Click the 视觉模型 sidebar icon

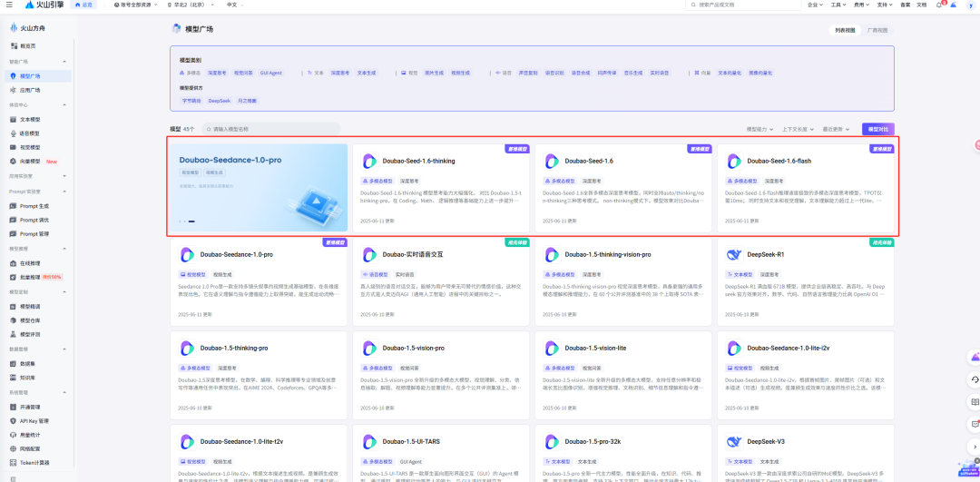(14, 148)
